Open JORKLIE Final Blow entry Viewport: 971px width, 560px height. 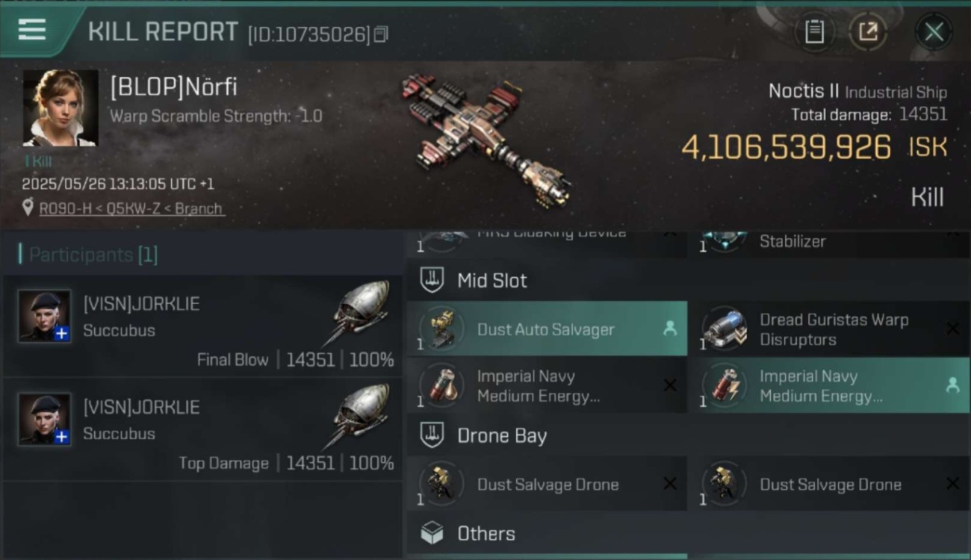[x=203, y=326]
